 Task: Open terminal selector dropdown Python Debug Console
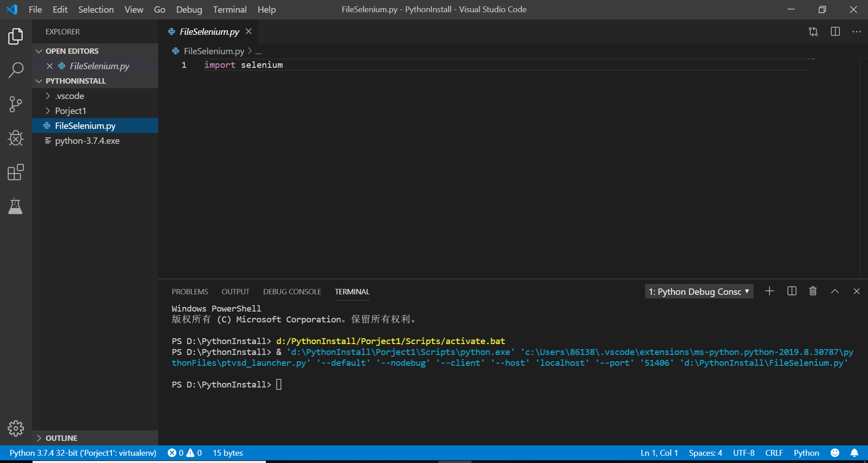(x=699, y=292)
